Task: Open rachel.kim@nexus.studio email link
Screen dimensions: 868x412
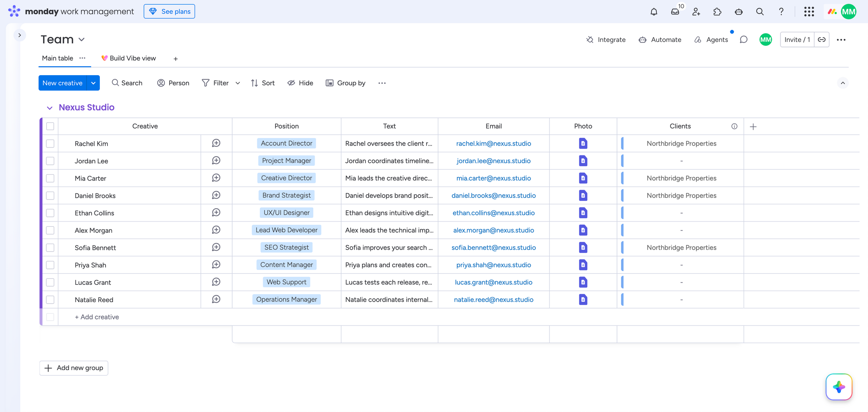Action: pyautogui.click(x=494, y=143)
